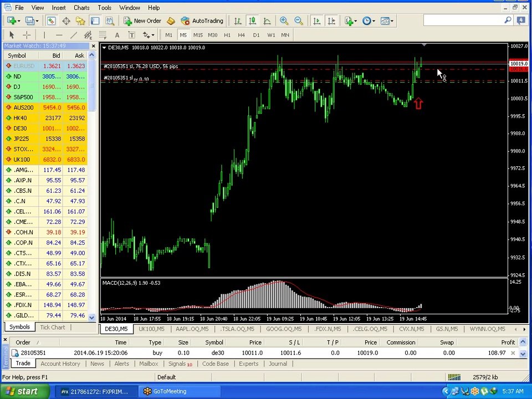Toggle the Market Watch window icon
This screenshot has width=532, height=399.
51,21
